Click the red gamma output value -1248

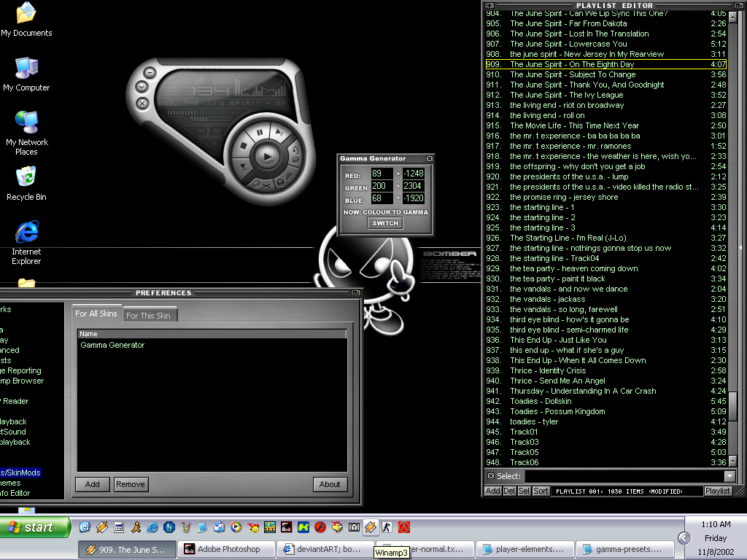[x=413, y=174]
